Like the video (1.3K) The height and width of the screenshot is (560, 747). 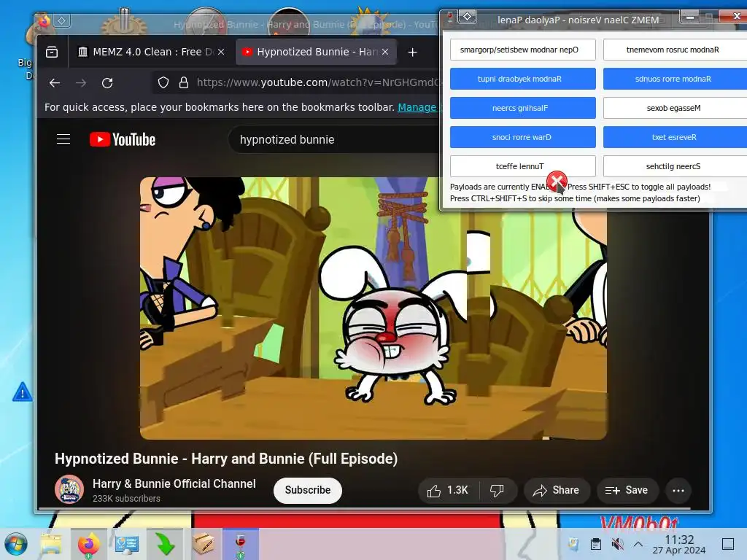tap(448, 491)
